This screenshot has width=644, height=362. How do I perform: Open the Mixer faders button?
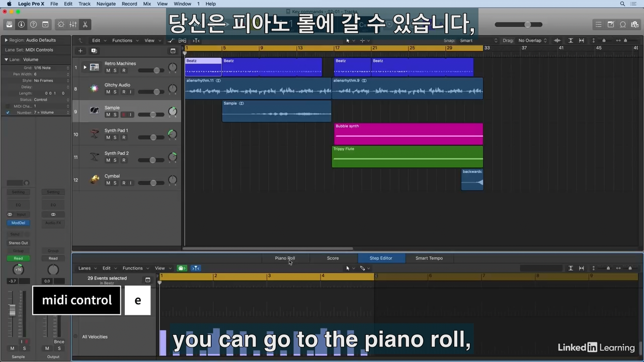click(x=73, y=24)
